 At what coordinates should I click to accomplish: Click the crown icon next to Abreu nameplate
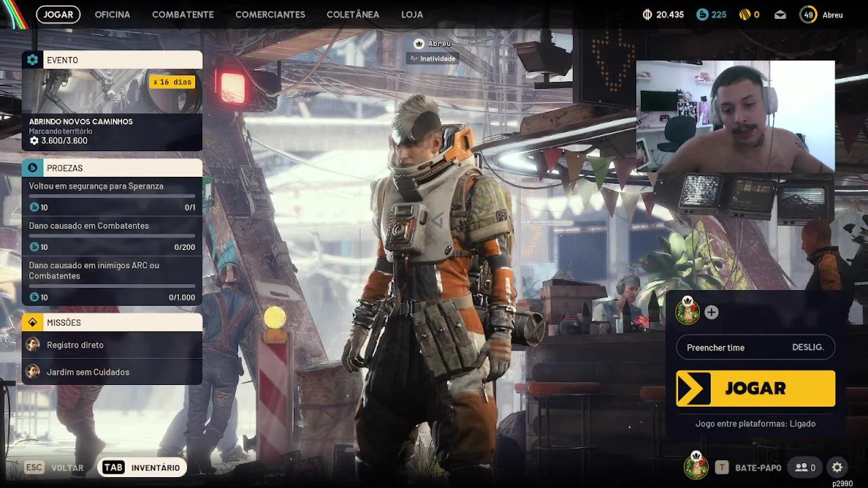(x=419, y=43)
